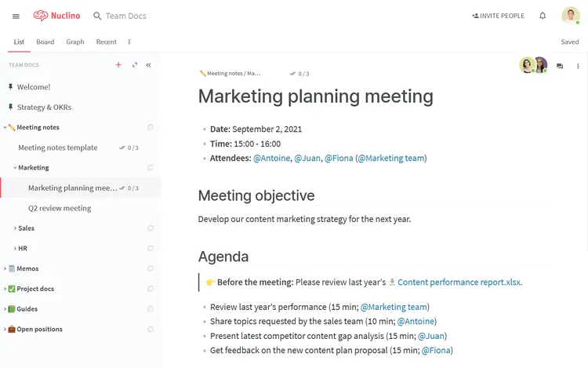
Task: Expand the HR collection
Action: (x=15, y=249)
